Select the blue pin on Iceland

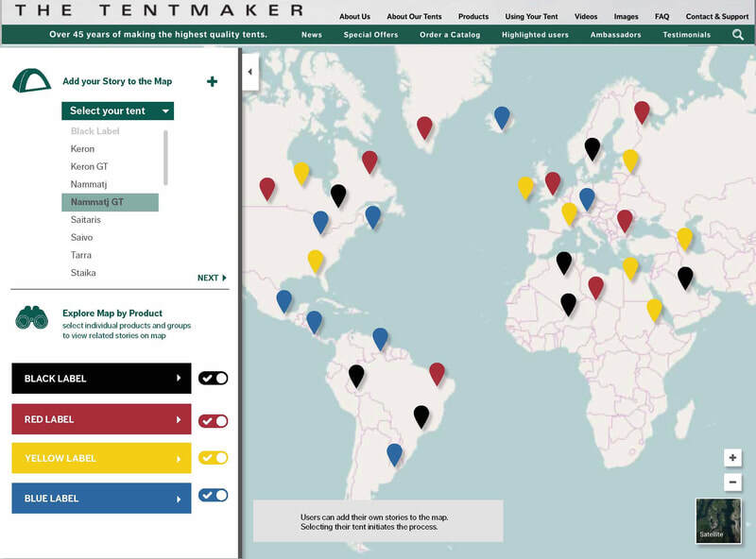click(502, 118)
